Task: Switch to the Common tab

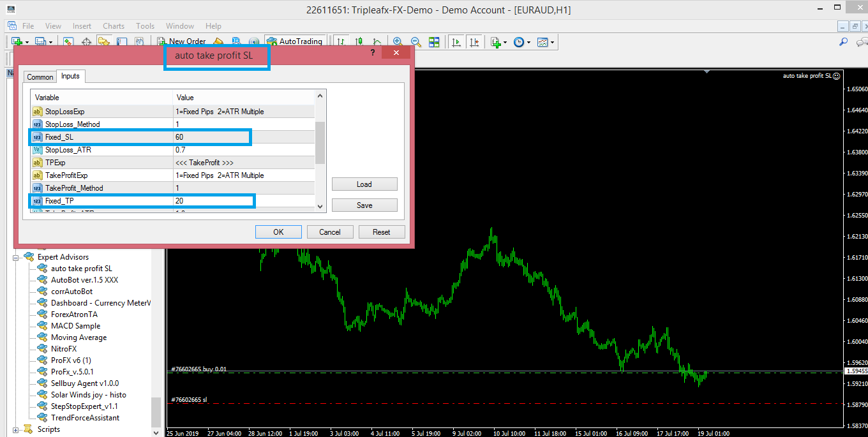Action: (40, 77)
